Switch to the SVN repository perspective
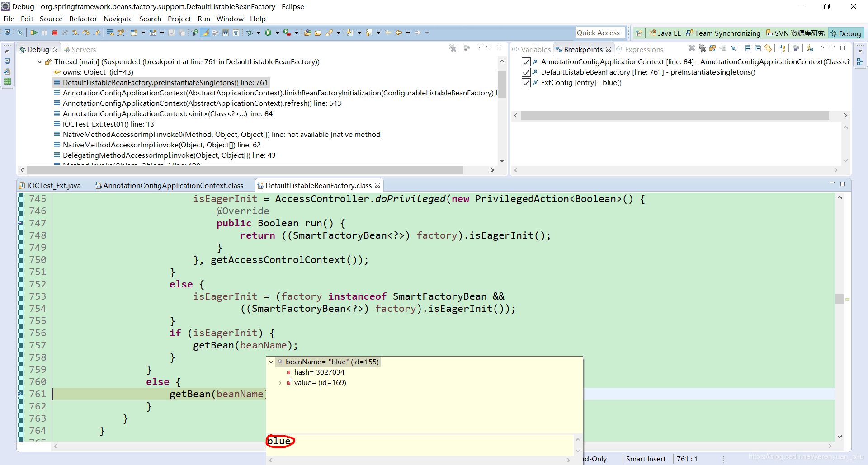The width and height of the screenshot is (868, 465). point(796,33)
